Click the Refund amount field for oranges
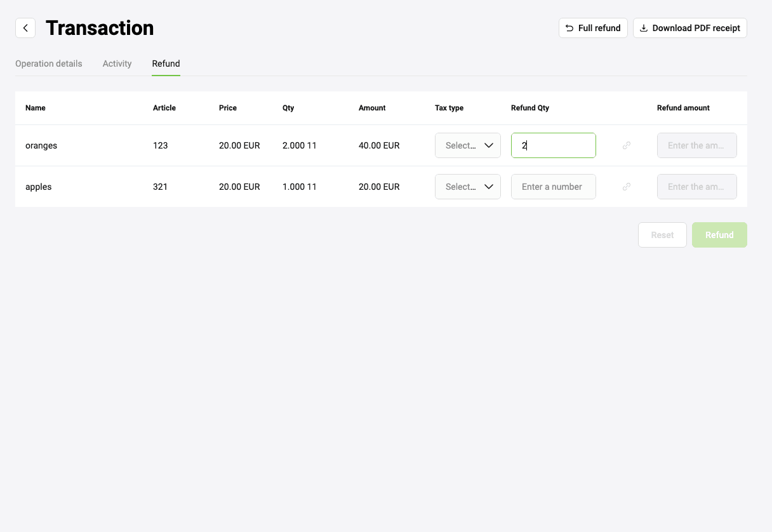This screenshot has height=532, width=772. (696, 145)
